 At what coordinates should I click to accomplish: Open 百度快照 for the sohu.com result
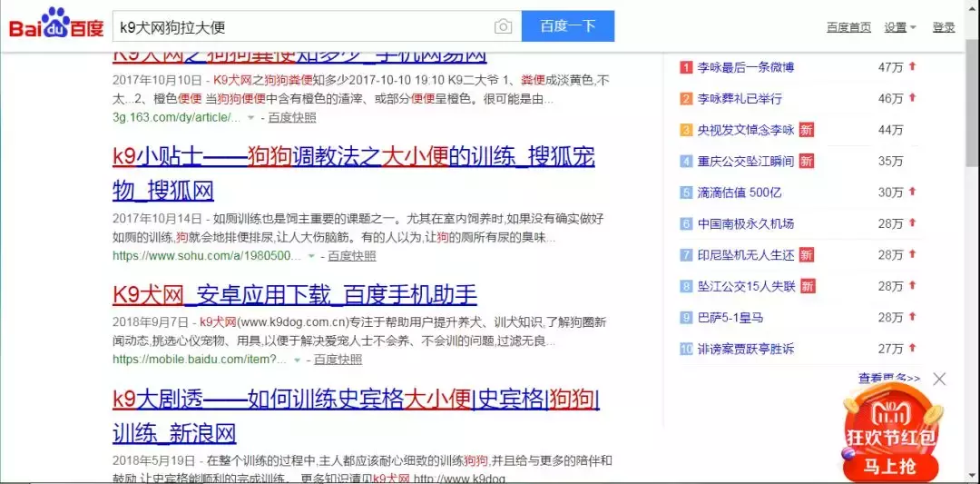tap(352, 256)
